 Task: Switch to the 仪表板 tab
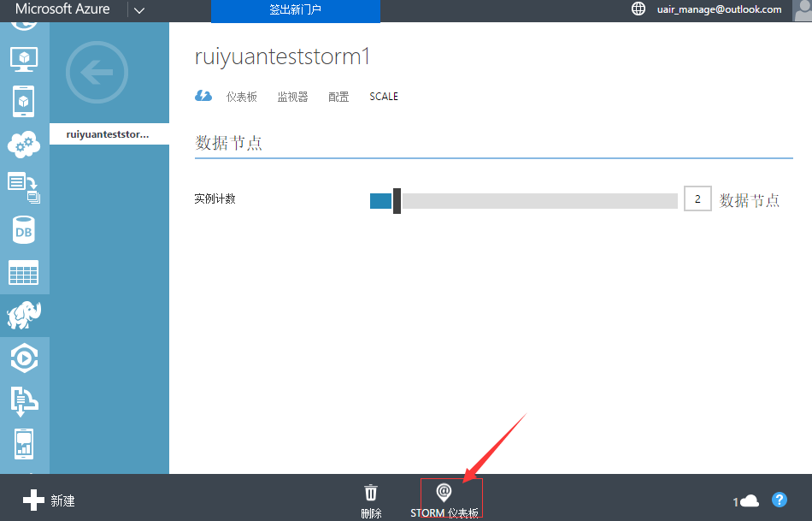(241, 97)
